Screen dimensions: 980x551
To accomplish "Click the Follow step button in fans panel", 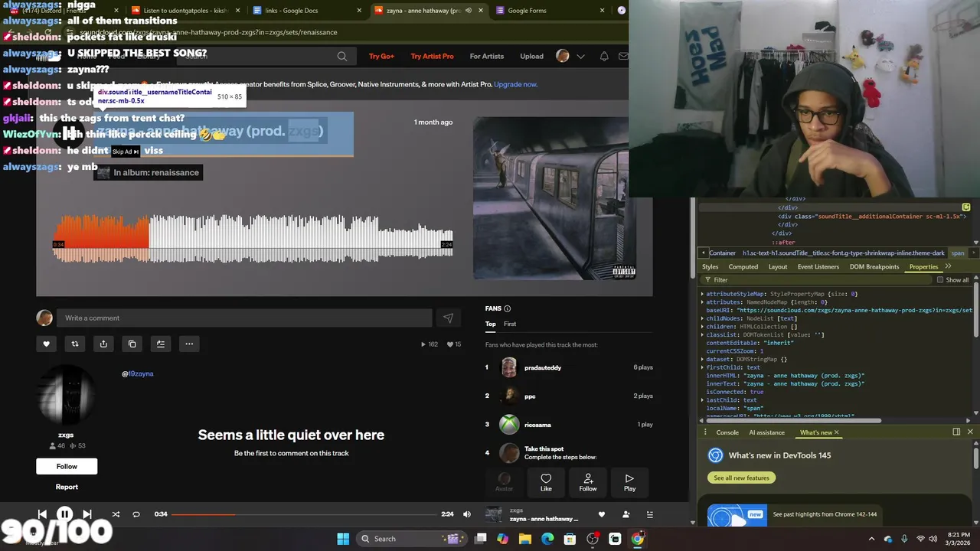I will tap(588, 482).
